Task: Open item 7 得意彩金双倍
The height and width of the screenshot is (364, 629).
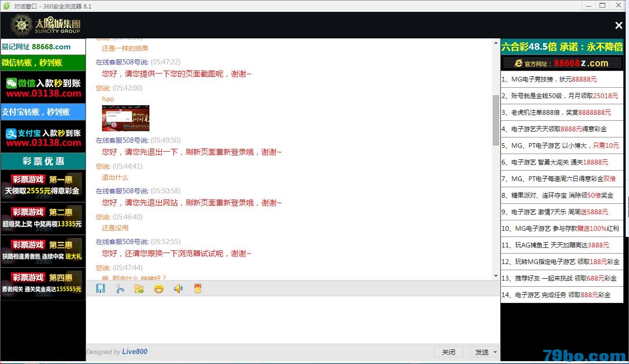Action: [562, 179]
